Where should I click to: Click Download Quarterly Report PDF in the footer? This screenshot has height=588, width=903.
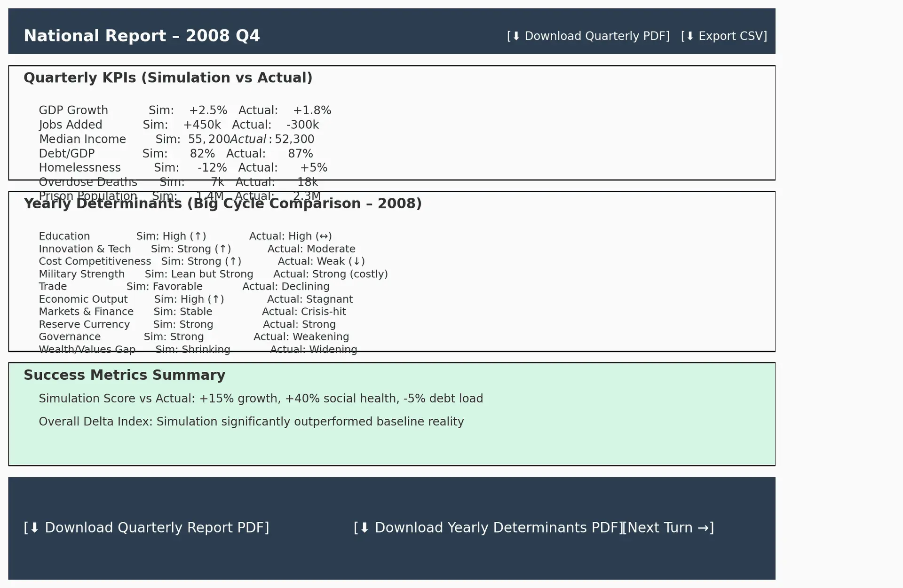point(146,528)
